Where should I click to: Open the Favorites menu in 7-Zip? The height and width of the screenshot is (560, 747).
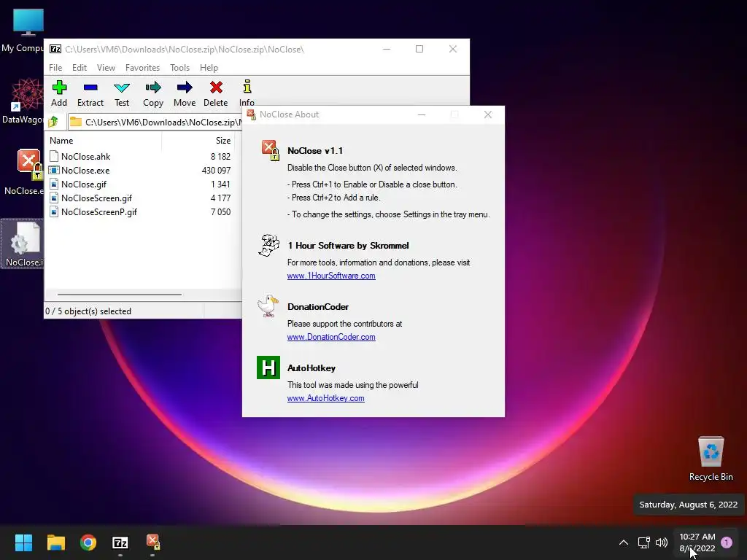click(x=142, y=68)
